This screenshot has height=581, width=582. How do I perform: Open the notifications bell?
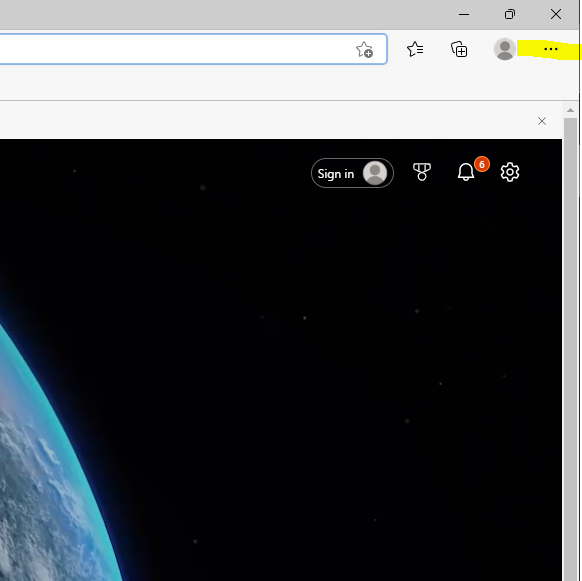465,172
